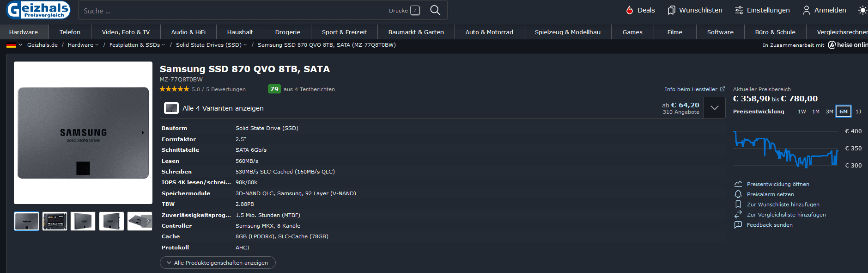Click the Preisentwicklung öffnen chart icon

pyautogui.click(x=738, y=184)
